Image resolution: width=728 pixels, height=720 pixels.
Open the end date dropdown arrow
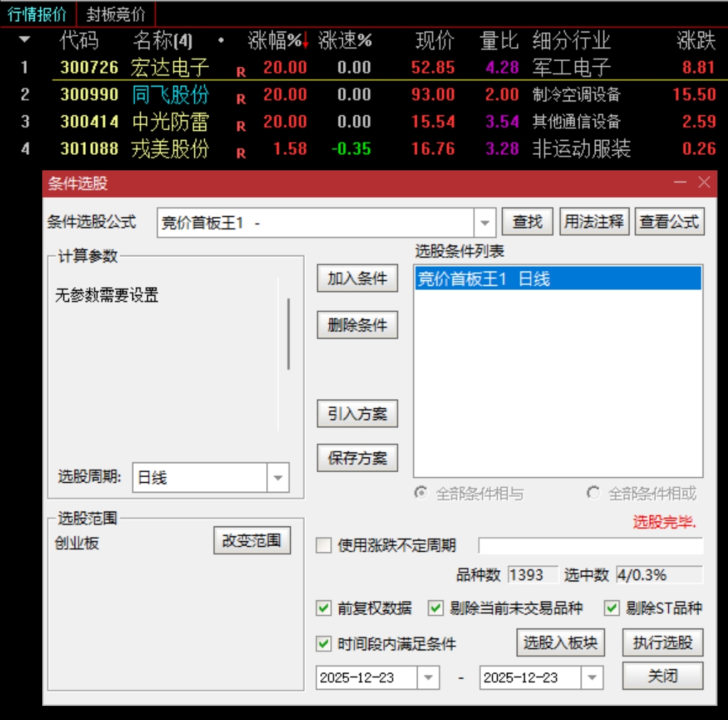tap(592, 677)
